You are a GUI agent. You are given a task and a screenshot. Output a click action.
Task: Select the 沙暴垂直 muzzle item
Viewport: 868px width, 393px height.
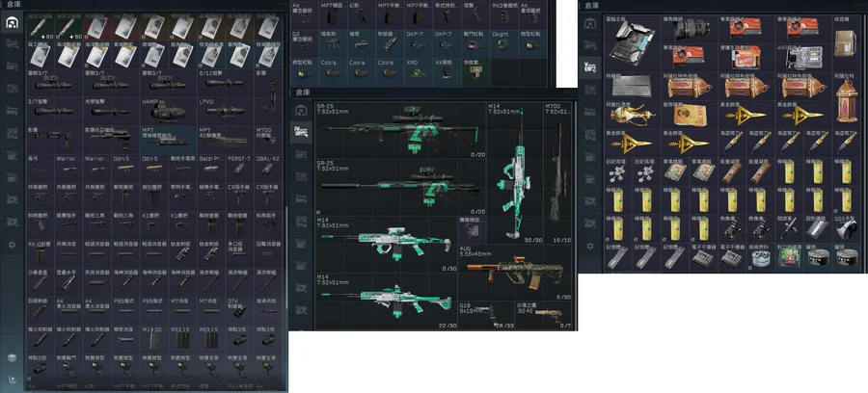pyautogui.click(x=40, y=281)
